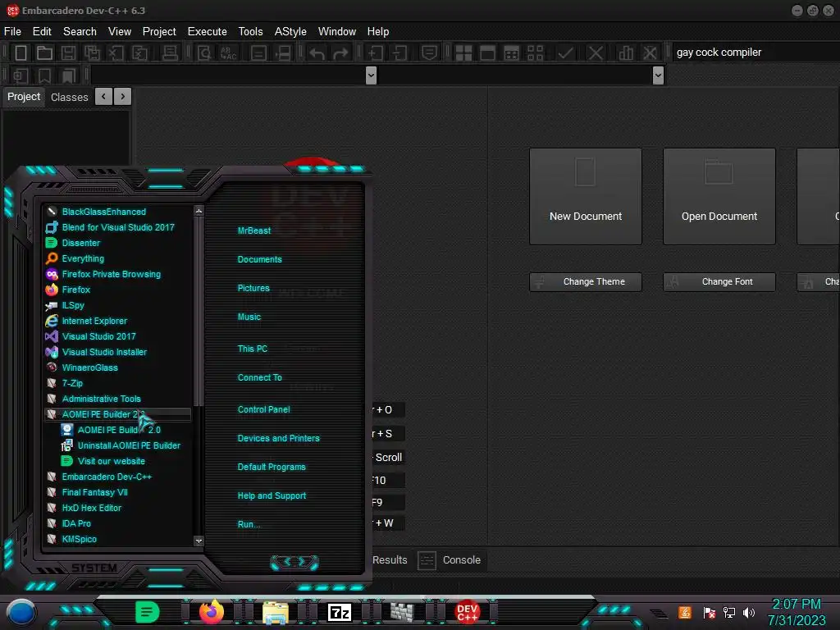
Task: Click Run... in the start menu
Action: (249, 524)
